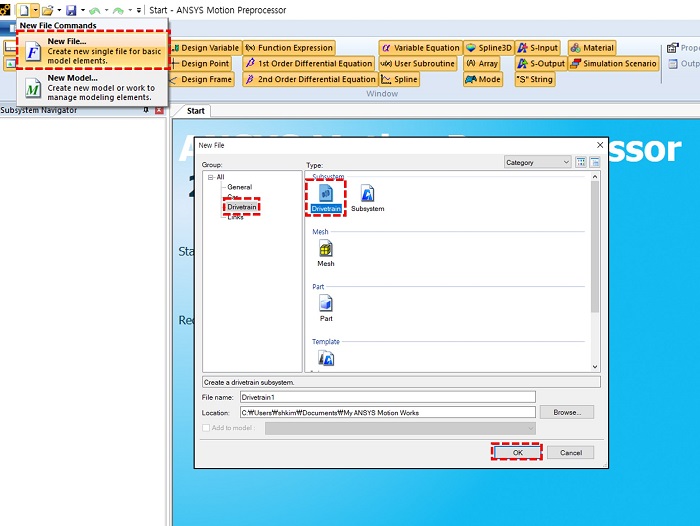Choose New Model... command
Viewport: 700px width, 526px height.
[92, 88]
